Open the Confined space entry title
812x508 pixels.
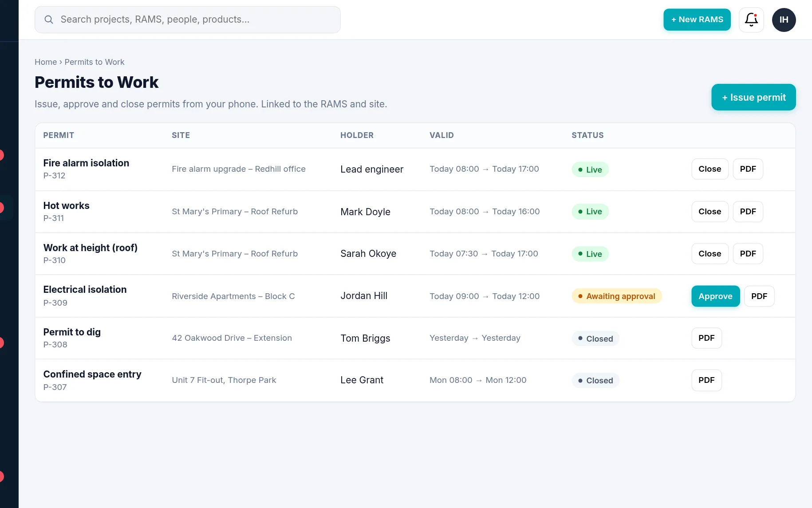pyautogui.click(x=92, y=374)
